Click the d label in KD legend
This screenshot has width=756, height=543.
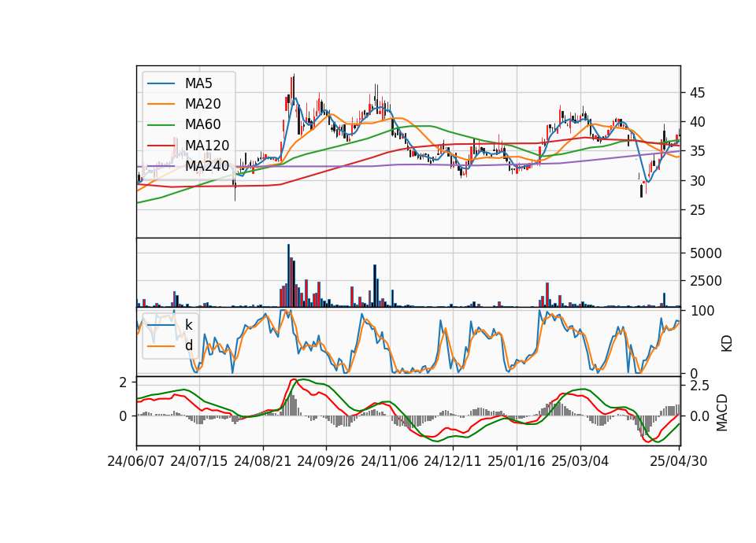189,345
